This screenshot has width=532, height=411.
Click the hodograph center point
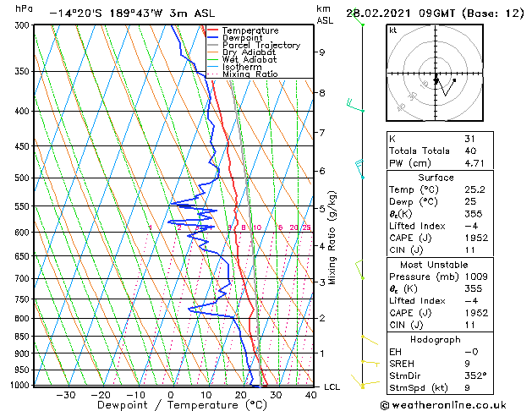pyautogui.click(x=436, y=74)
